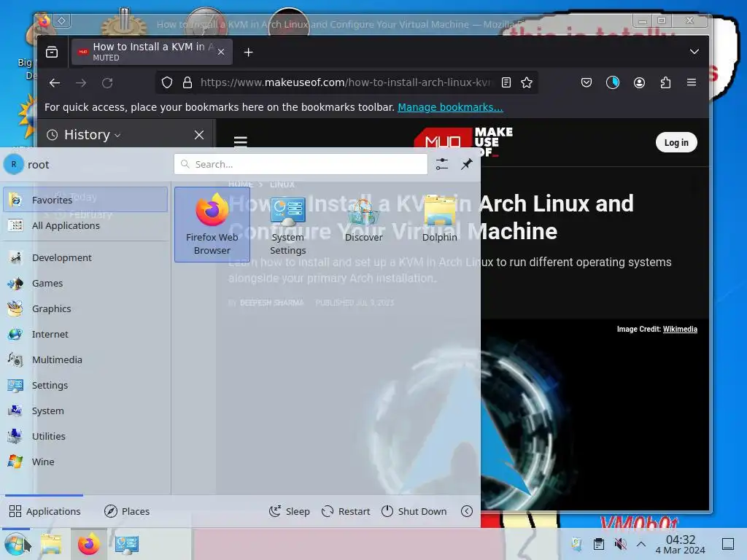
Task: Click the tracking protection shield icon
Action: coord(167,83)
